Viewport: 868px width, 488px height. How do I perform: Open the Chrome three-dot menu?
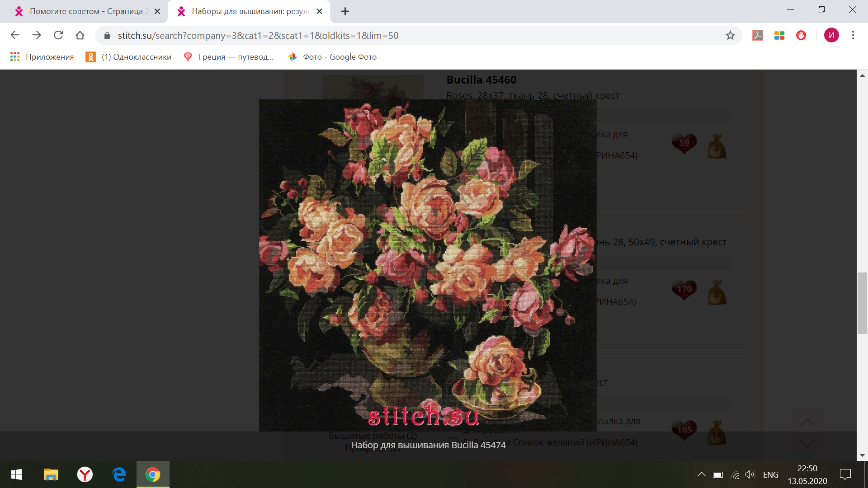click(853, 35)
